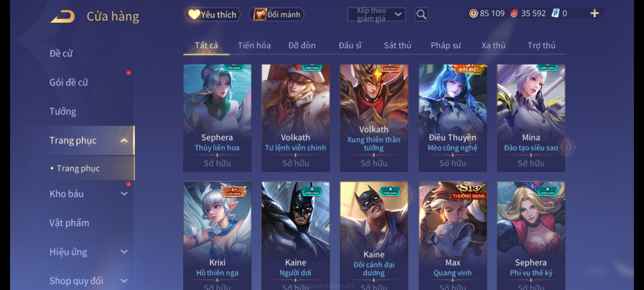Switch to the Tiến hóa tab

point(254,46)
